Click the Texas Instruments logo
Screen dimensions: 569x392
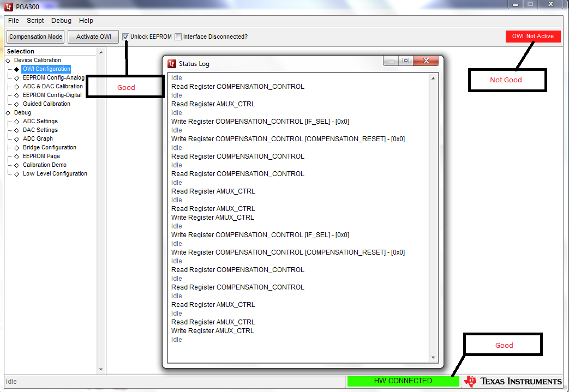pyautogui.click(x=513, y=381)
